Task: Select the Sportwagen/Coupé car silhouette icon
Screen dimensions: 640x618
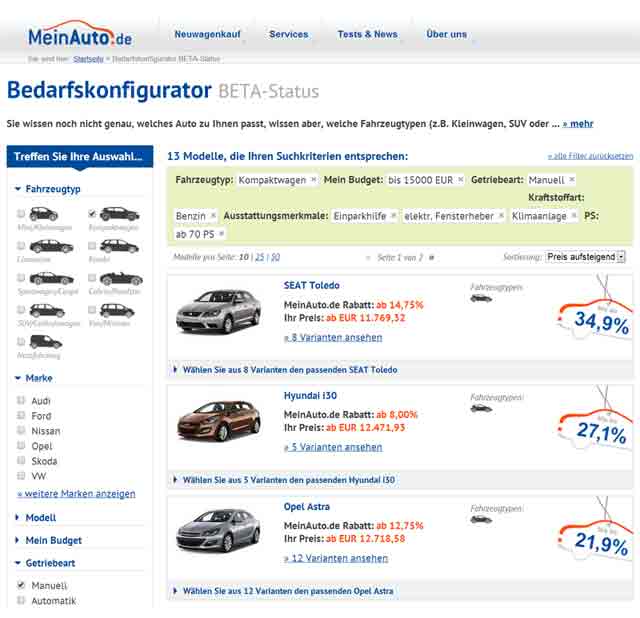Action: 51,278
